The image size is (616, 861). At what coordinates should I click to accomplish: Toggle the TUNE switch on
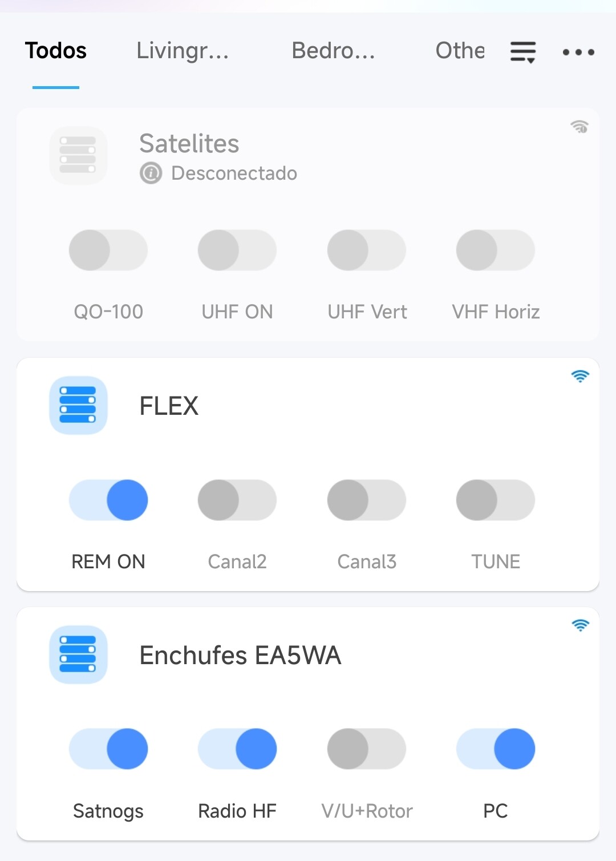(x=496, y=500)
